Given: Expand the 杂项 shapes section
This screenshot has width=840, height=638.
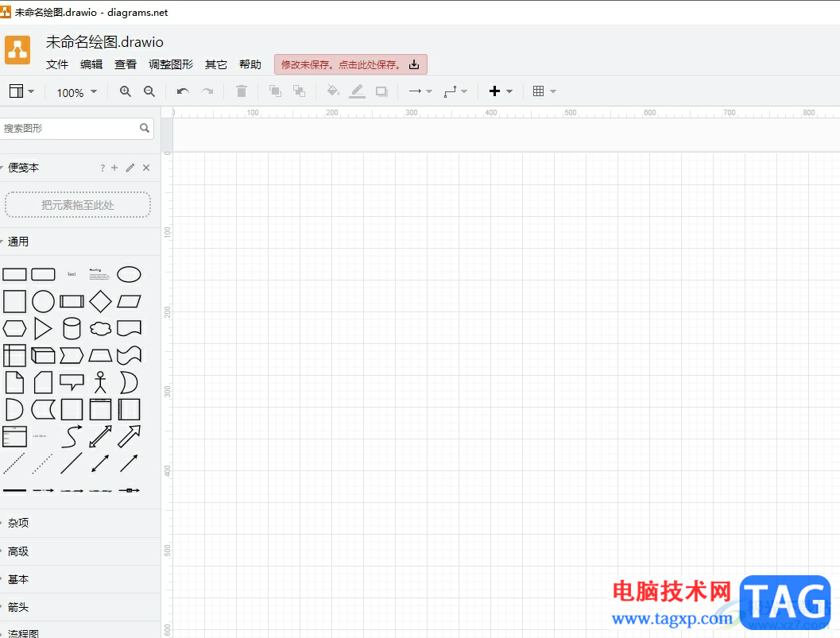Looking at the screenshot, I should [17, 523].
